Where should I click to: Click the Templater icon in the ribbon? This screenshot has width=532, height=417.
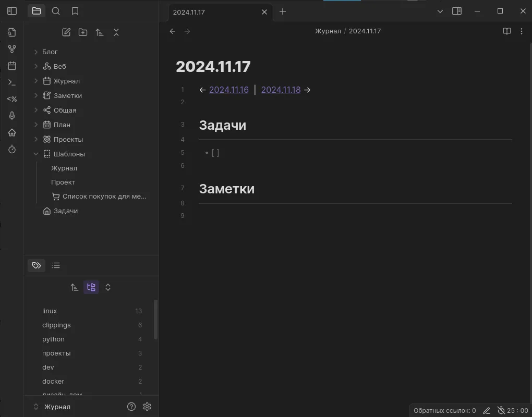coord(12,99)
